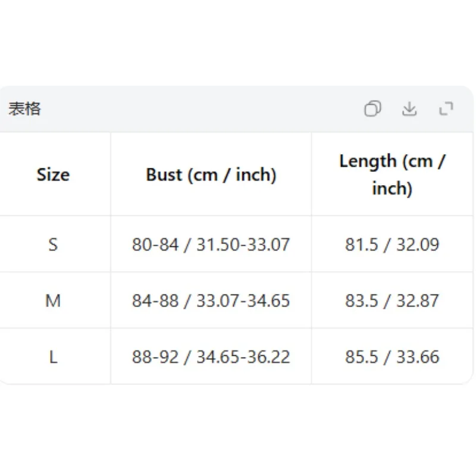Viewport: 476px width, 476px height.
Task: Expand the table to fullscreen
Action: pos(446,108)
